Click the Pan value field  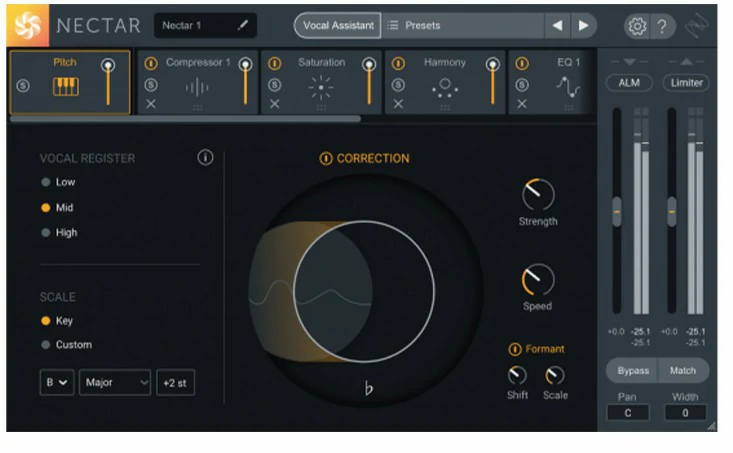click(x=628, y=413)
